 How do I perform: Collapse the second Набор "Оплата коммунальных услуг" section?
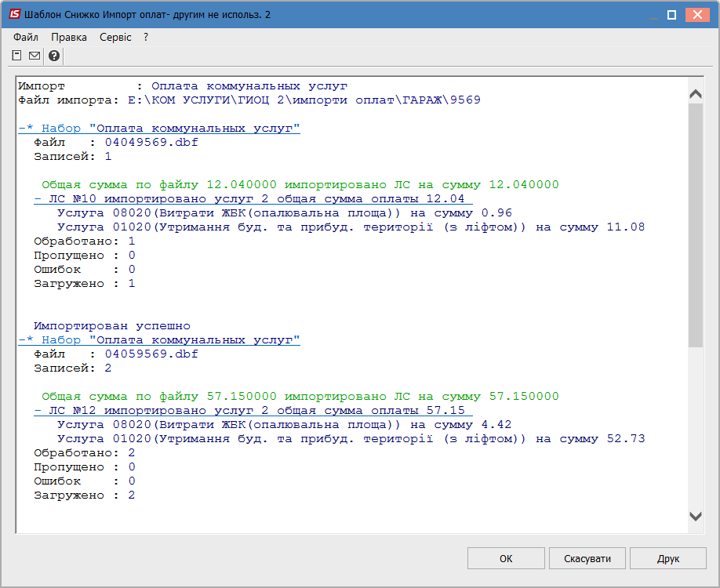pyautogui.click(x=159, y=340)
